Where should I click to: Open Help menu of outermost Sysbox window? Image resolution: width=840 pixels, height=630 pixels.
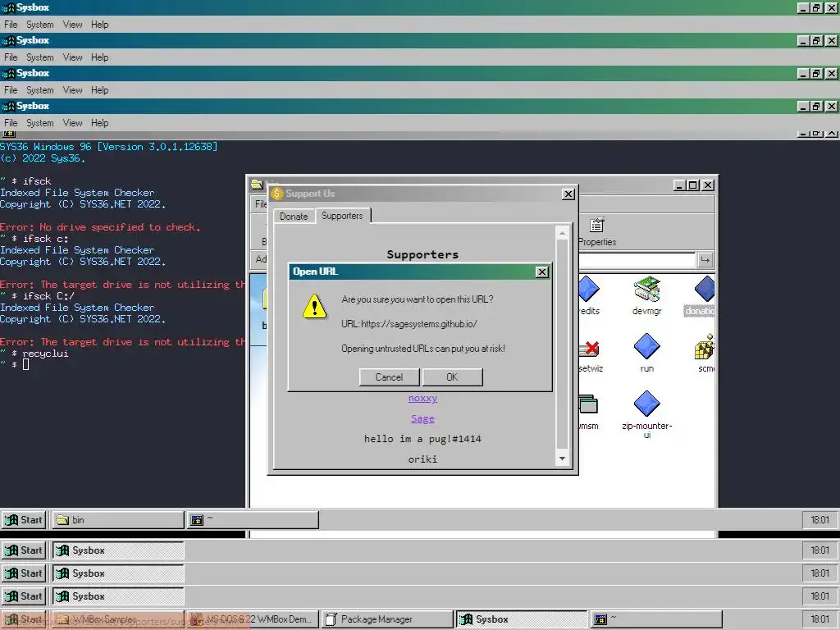pos(99,25)
